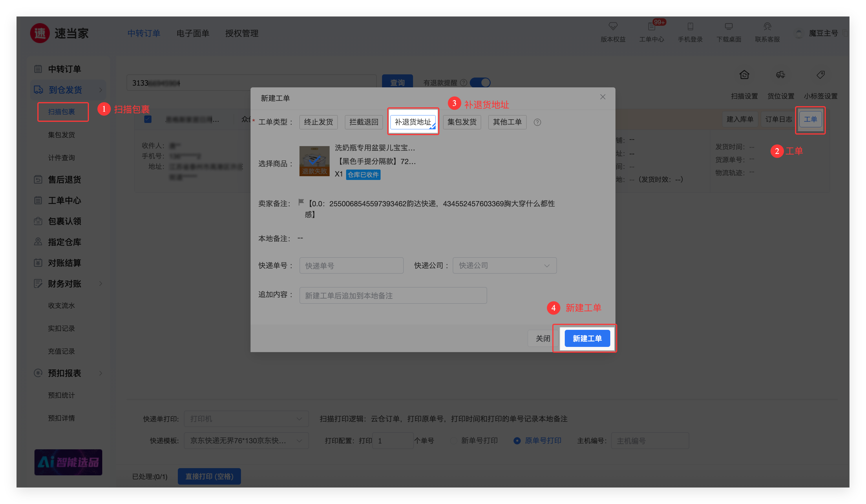This screenshot has height=504, width=866.
Task: Click the 版本权益 diamond icon
Action: coord(613,26)
